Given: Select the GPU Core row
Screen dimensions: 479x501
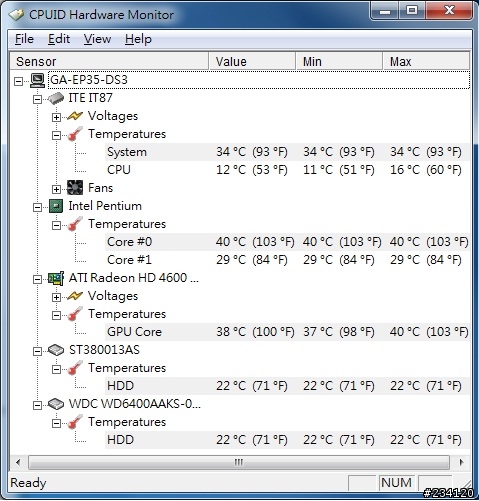Looking at the screenshot, I should click(287, 332).
